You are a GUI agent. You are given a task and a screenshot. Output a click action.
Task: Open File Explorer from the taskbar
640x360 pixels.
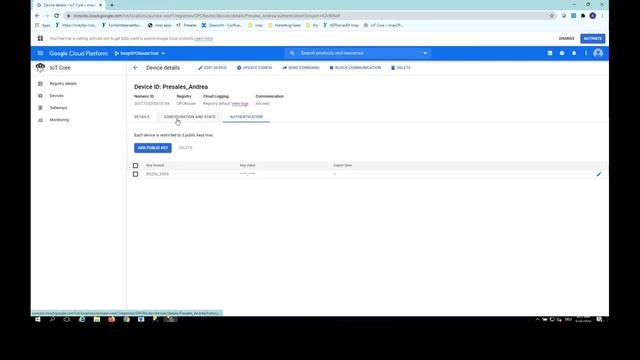(x=97, y=320)
